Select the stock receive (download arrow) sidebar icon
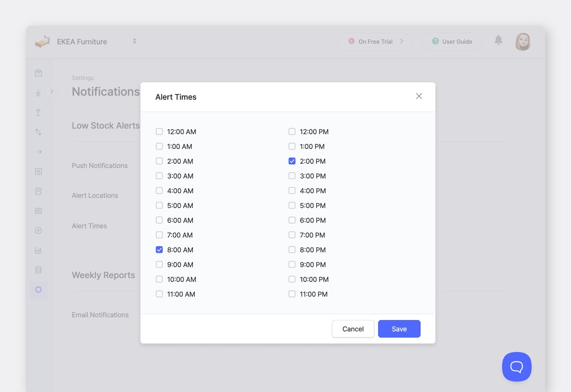Screen dimensions: 571x392 [38, 93]
